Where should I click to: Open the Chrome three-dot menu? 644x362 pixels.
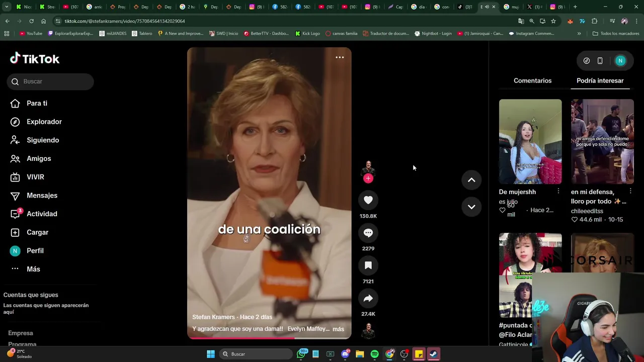[636, 21]
